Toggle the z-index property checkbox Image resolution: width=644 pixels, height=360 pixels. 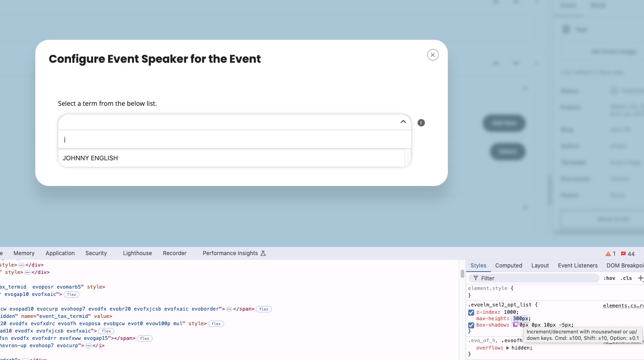pyautogui.click(x=471, y=312)
